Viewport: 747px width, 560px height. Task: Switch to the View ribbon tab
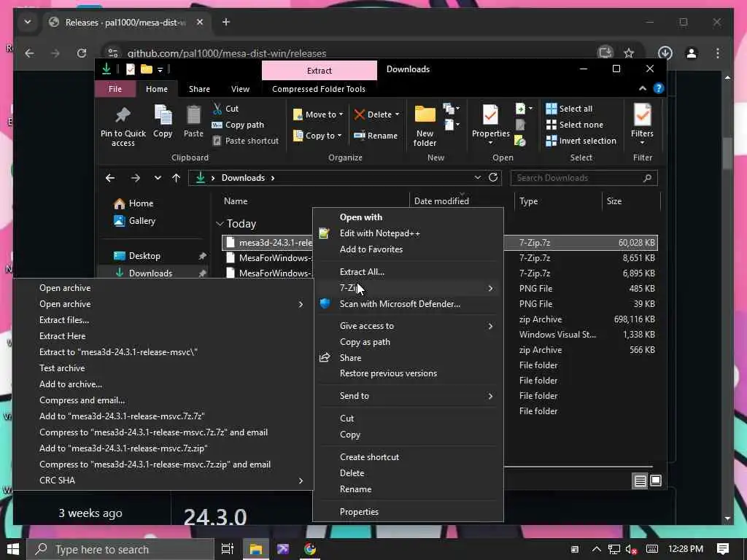click(x=240, y=89)
